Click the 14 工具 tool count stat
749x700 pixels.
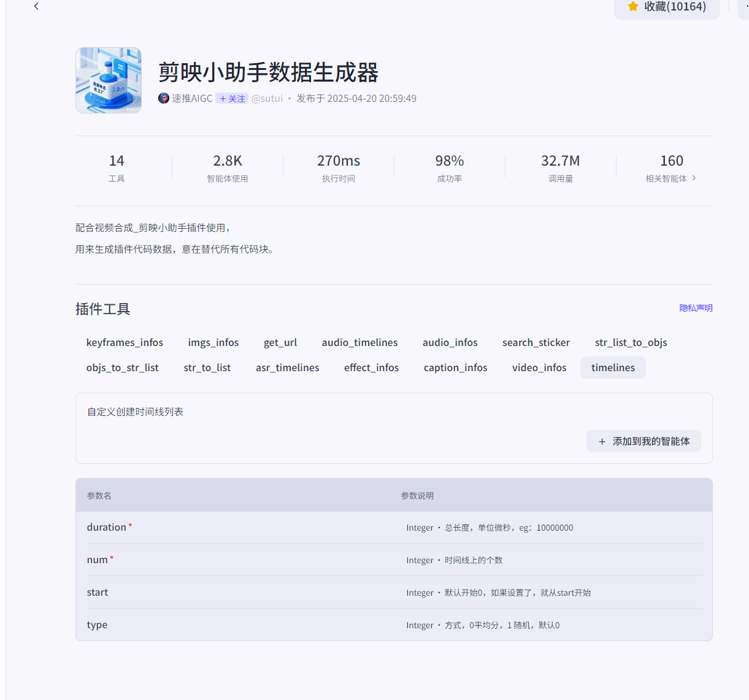[x=117, y=169]
